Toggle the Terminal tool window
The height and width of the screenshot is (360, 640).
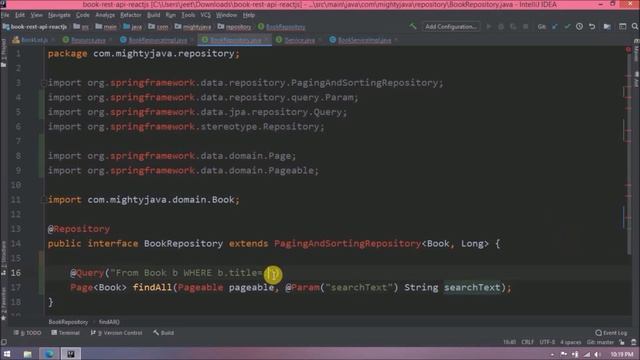(x=65, y=333)
